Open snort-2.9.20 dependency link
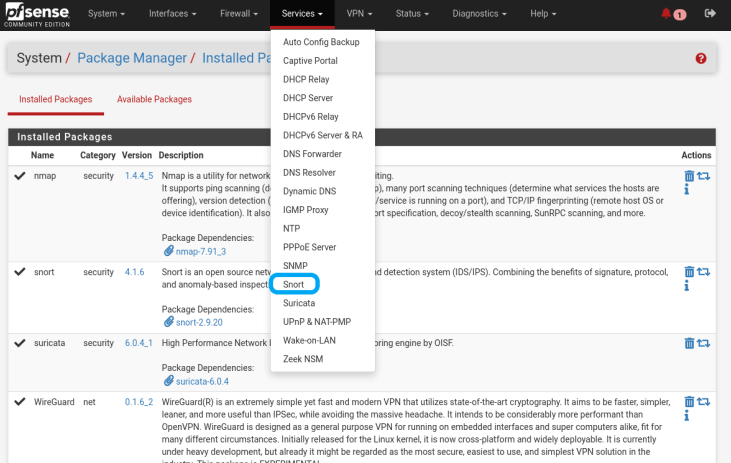 pyautogui.click(x=199, y=322)
